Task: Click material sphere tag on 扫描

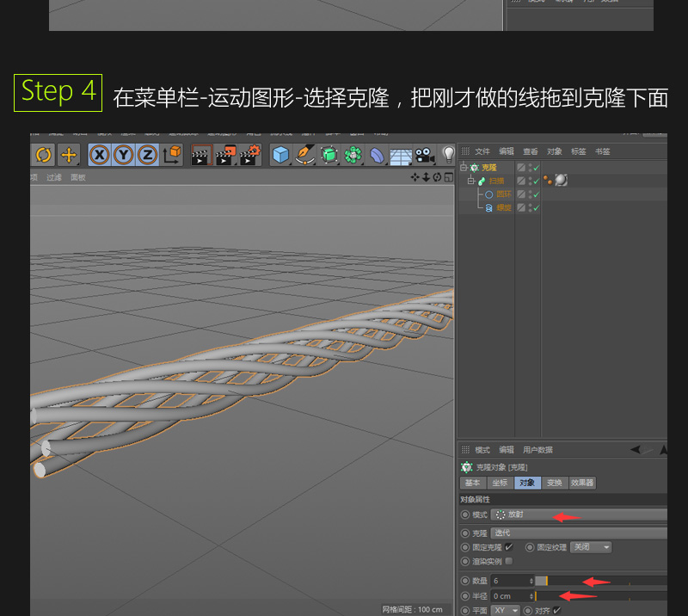Action: (x=562, y=180)
